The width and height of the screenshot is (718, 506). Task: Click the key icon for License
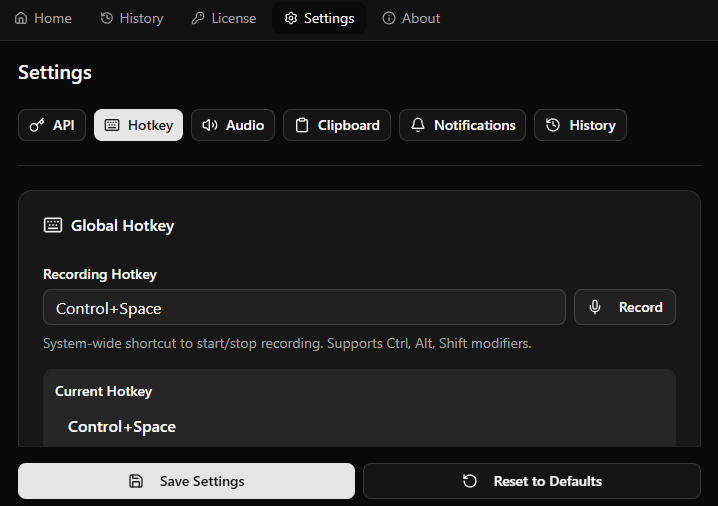(198, 18)
